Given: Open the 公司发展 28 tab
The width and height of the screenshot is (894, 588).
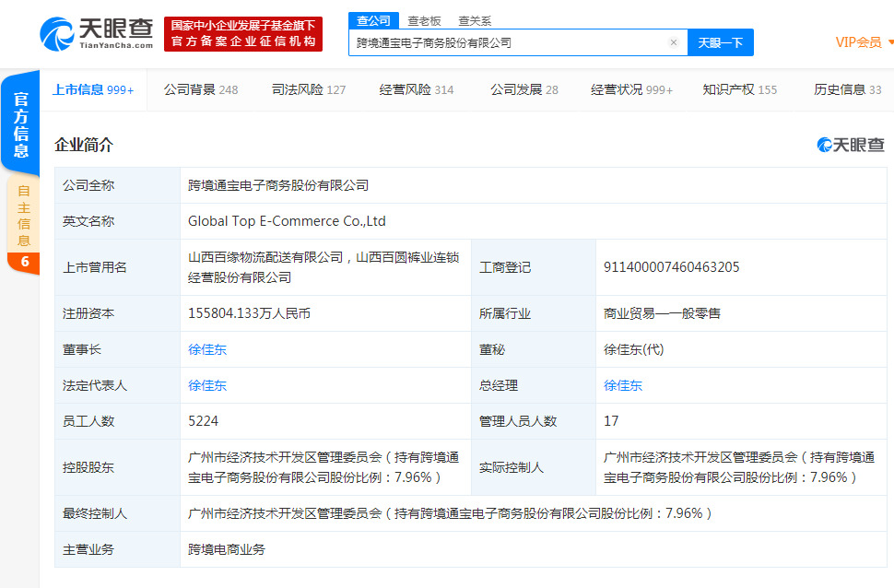Looking at the screenshot, I should pyautogui.click(x=524, y=89).
